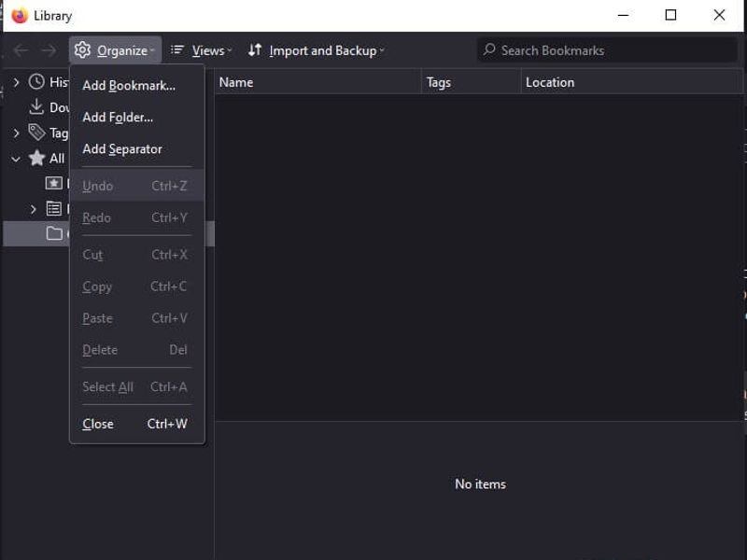Click the Views list icon
Viewport: 747px width, 560px height.
177,49
